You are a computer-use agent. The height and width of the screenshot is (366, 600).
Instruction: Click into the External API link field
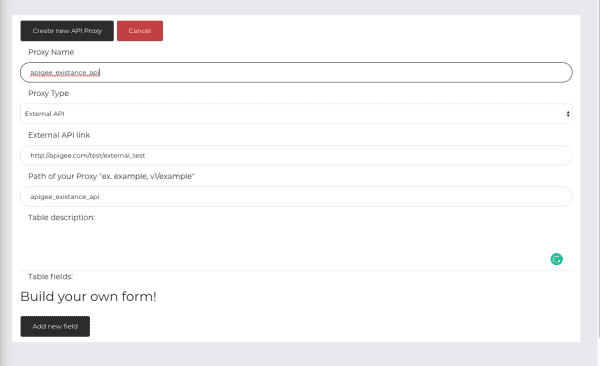click(296, 155)
